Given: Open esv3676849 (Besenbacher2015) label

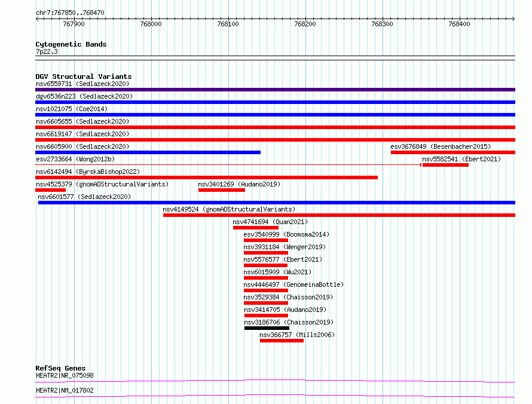Looking at the screenshot, I should (441, 146).
